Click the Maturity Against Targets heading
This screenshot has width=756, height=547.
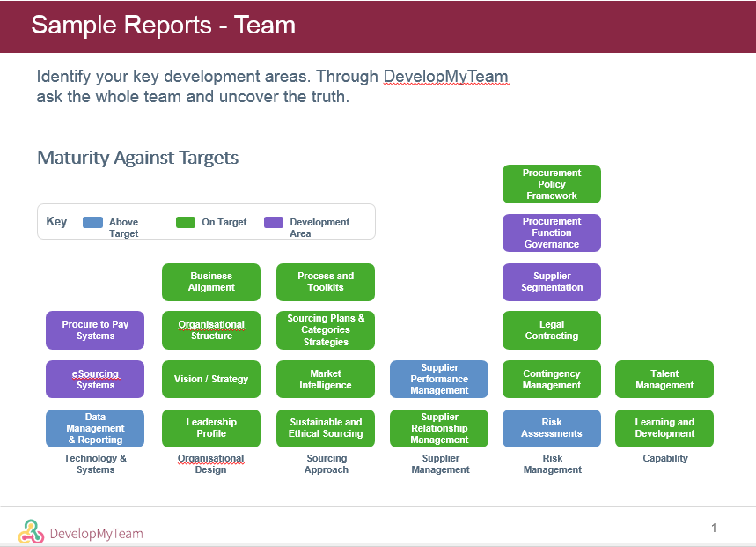coord(138,158)
